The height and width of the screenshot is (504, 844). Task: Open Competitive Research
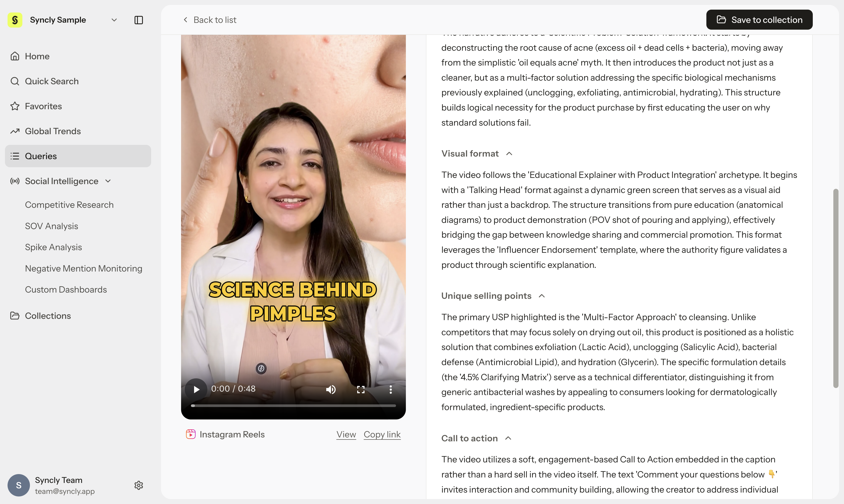pyautogui.click(x=69, y=205)
